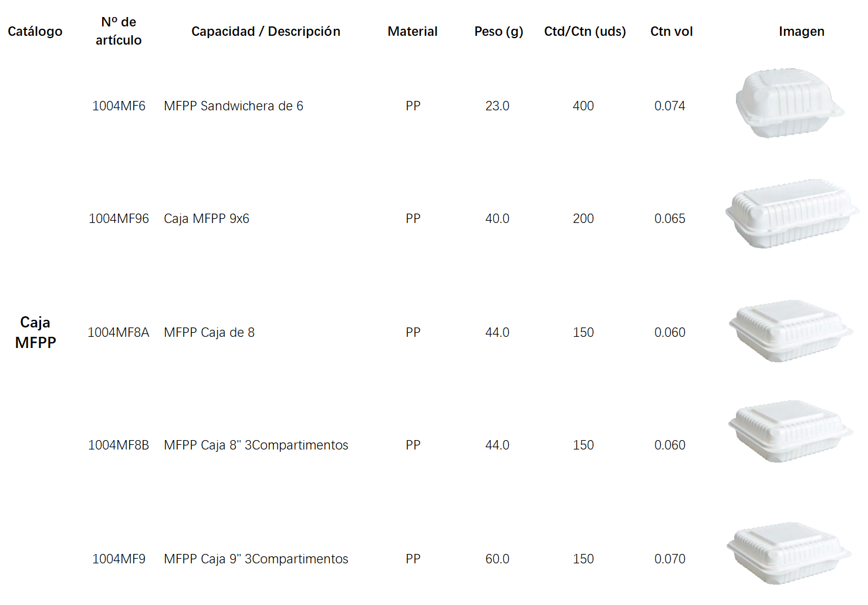Select the MFPP Caja de 8 description

210,332
